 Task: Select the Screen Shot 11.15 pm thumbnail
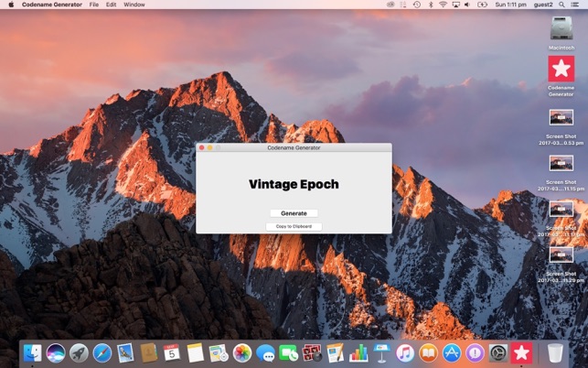coord(561,163)
